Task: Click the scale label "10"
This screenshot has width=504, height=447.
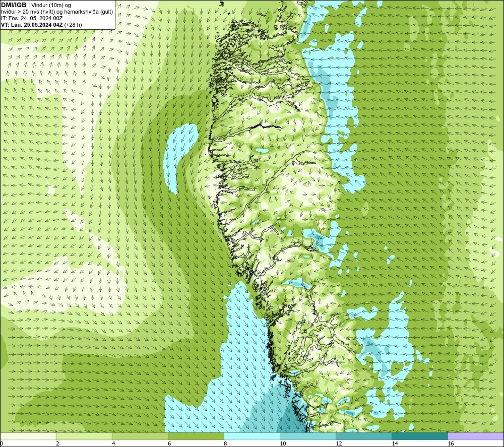Action: pyautogui.click(x=283, y=443)
